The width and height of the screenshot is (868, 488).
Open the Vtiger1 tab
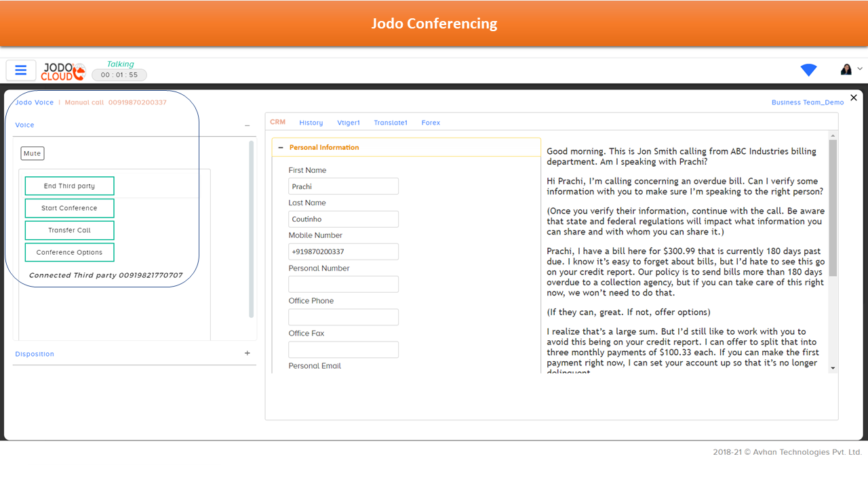pos(349,123)
